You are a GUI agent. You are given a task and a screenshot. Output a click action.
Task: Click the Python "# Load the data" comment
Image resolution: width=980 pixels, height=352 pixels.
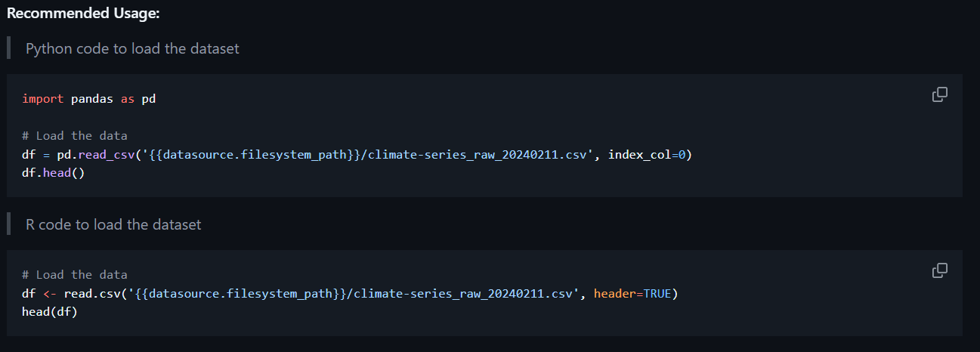(75, 136)
